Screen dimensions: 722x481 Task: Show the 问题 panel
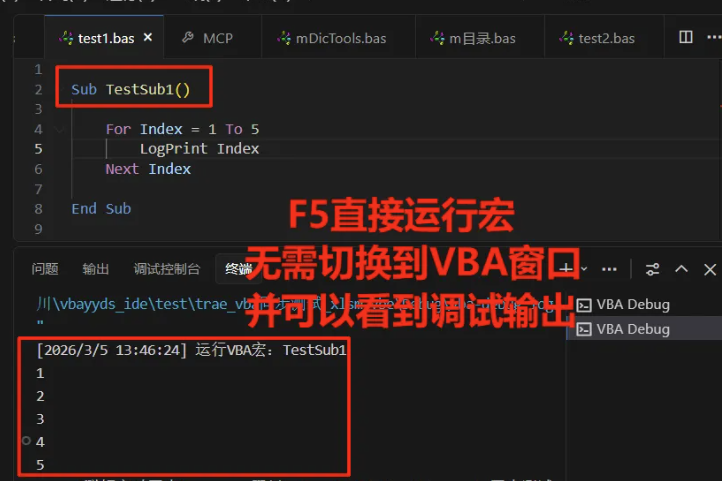point(45,268)
